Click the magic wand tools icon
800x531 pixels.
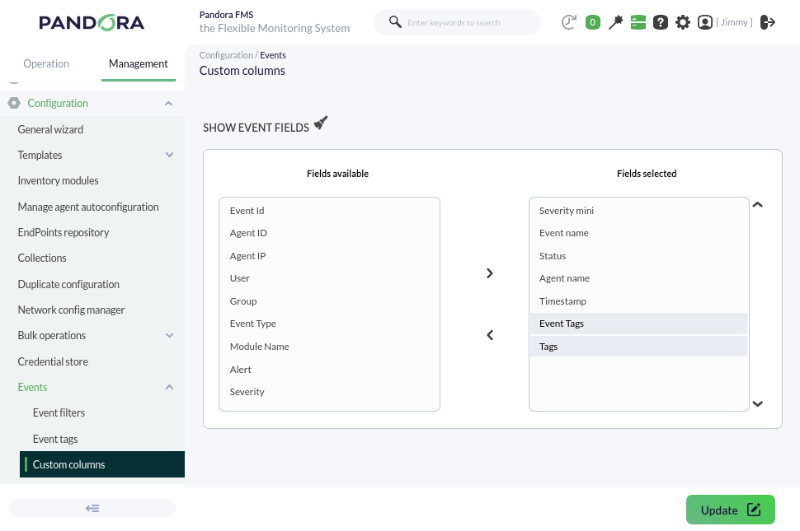pos(615,22)
